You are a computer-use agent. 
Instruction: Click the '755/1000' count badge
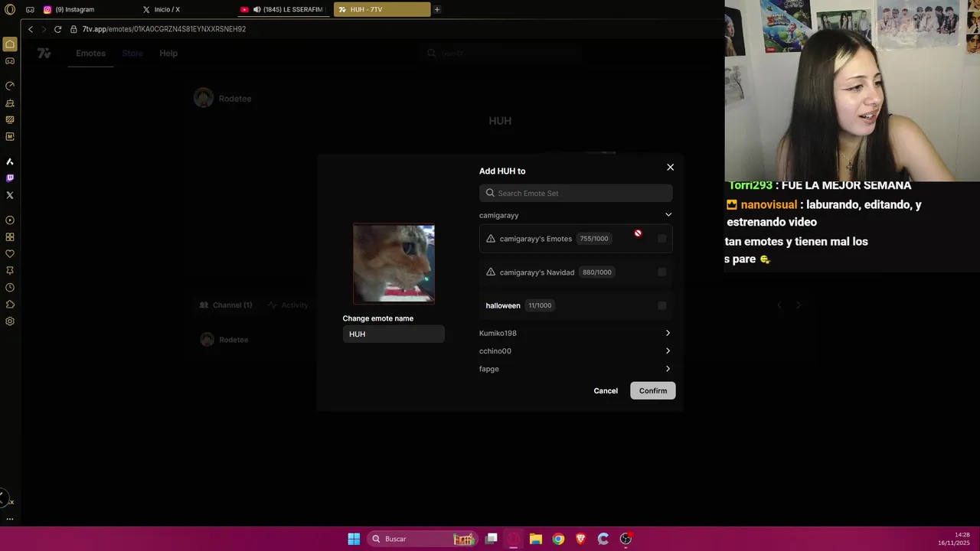(594, 239)
